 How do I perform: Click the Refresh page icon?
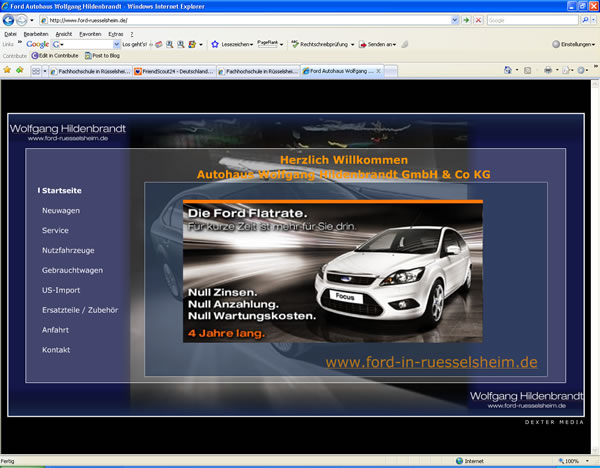click(468, 20)
